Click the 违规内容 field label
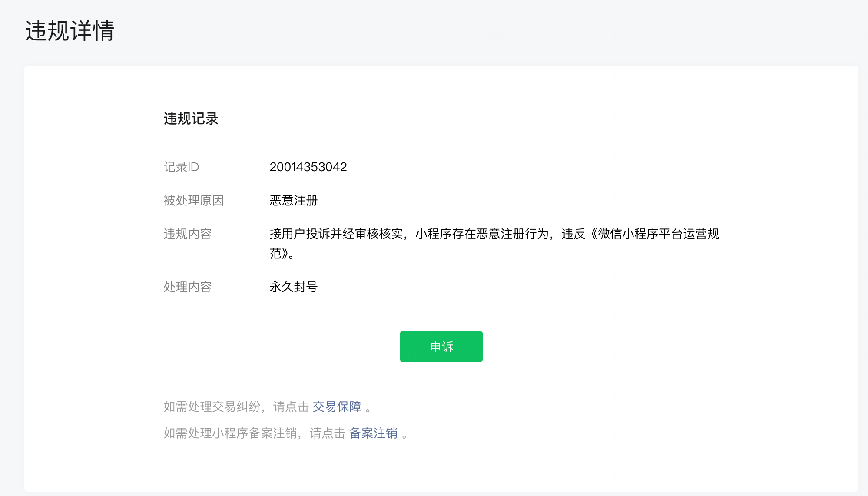868x496 pixels. tap(187, 234)
